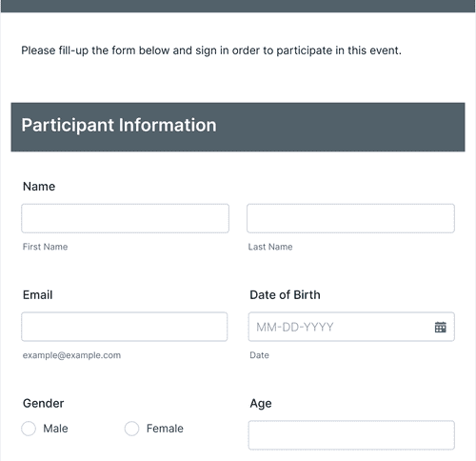Click the "Date of Birth" label
Viewport: 476px width, 461px height.
tap(285, 294)
